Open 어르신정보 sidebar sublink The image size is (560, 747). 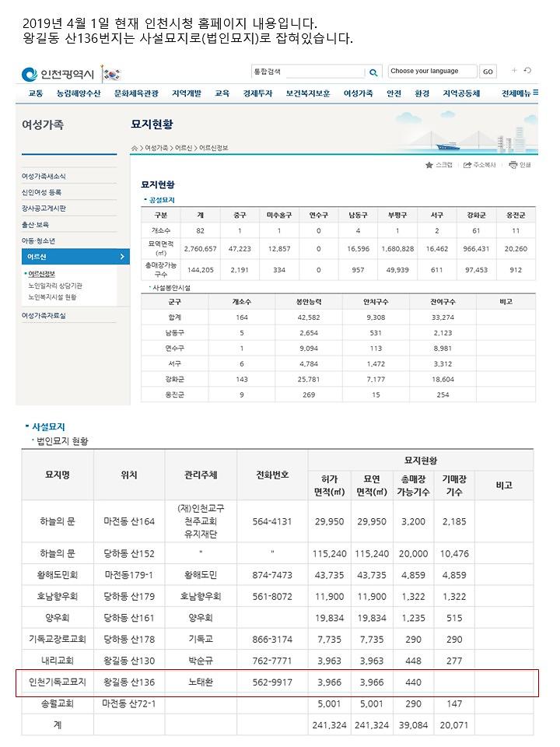42,274
